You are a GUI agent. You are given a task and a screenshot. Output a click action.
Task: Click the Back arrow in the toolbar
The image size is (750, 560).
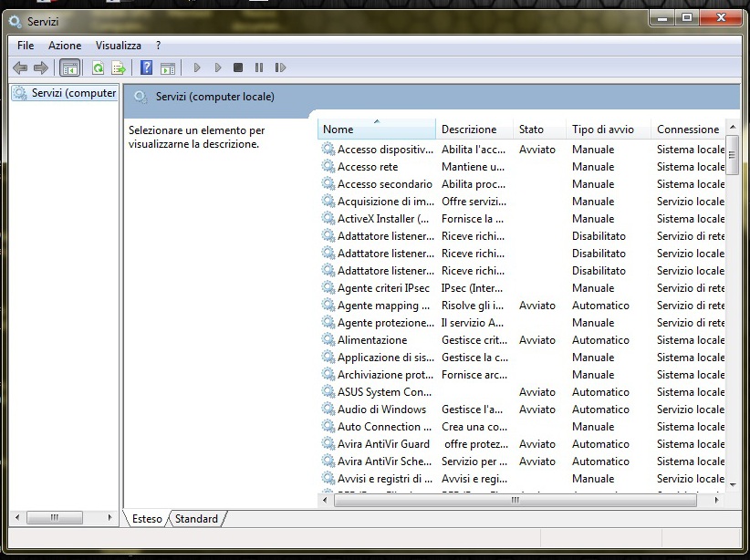point(20,67)
